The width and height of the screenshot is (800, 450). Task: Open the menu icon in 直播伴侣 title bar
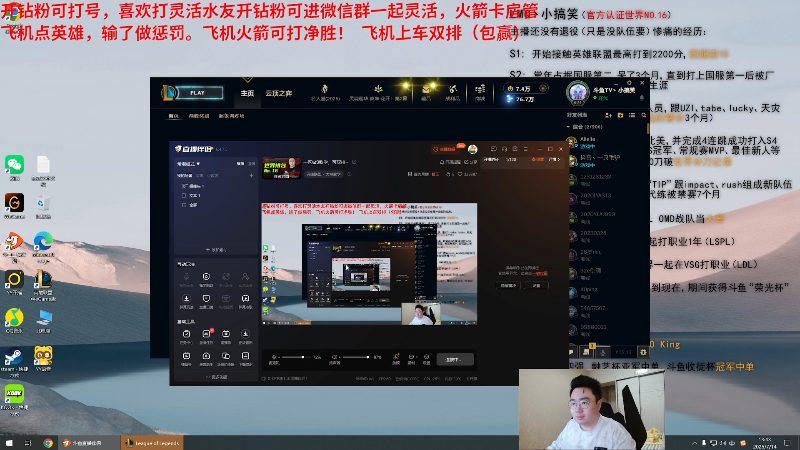pos(526,149)
